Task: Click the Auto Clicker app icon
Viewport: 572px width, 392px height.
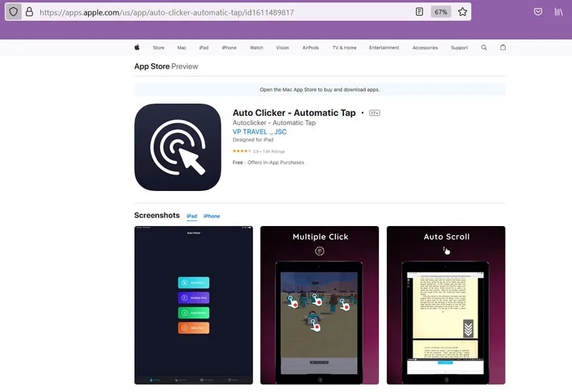Action: pyautogui.click(x=177, y=147)
